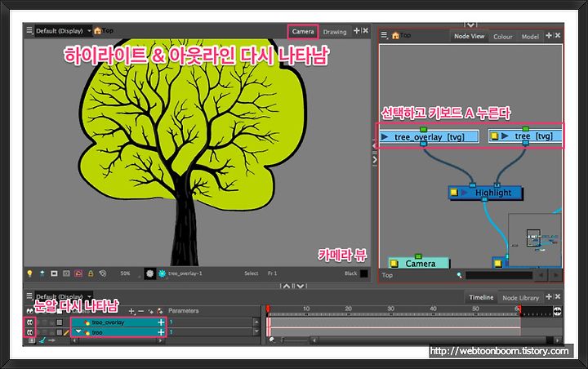Toggle the light table bulb icon
This screenshot has width=588, height=369.
29,273
